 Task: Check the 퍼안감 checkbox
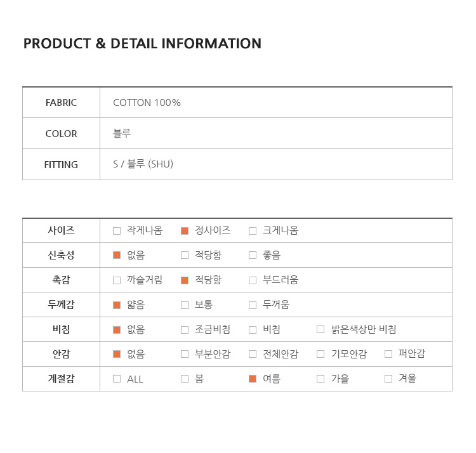coord(388,354)
